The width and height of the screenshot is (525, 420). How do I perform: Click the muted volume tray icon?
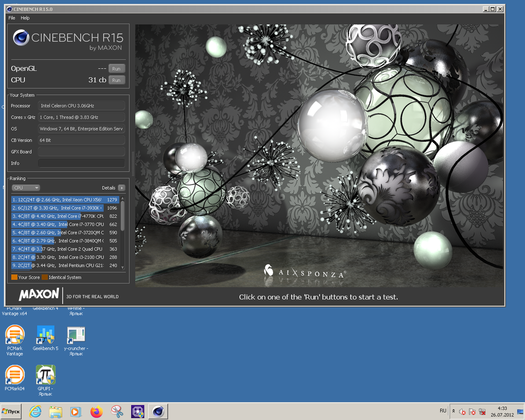(x=462, y=411)
